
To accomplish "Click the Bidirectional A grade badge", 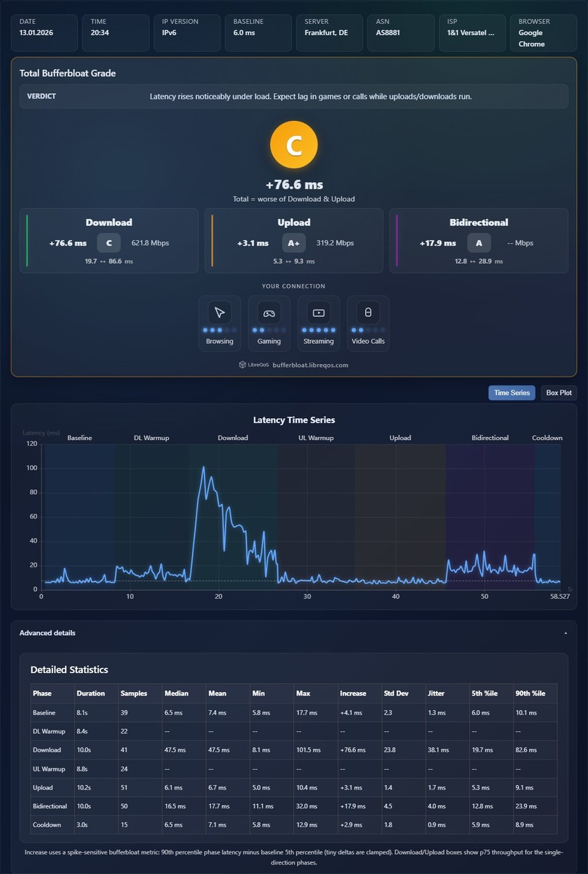I will (x=479, y=243).
